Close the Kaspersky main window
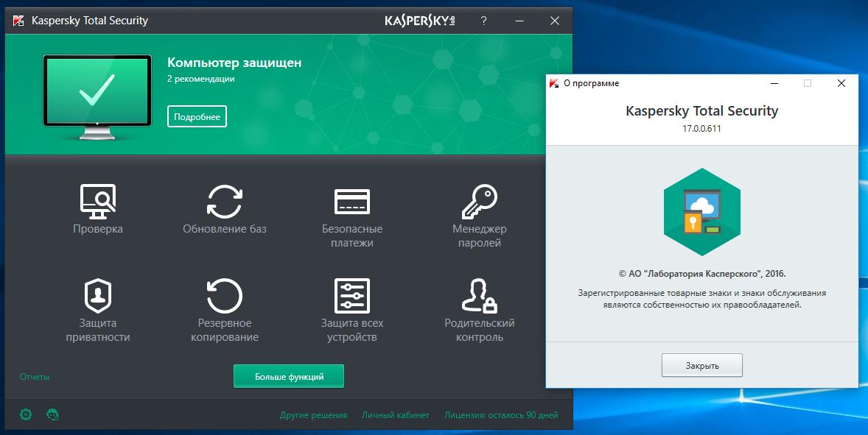Image resolution: width=868 pixels, height=435 pixels. 555,21
